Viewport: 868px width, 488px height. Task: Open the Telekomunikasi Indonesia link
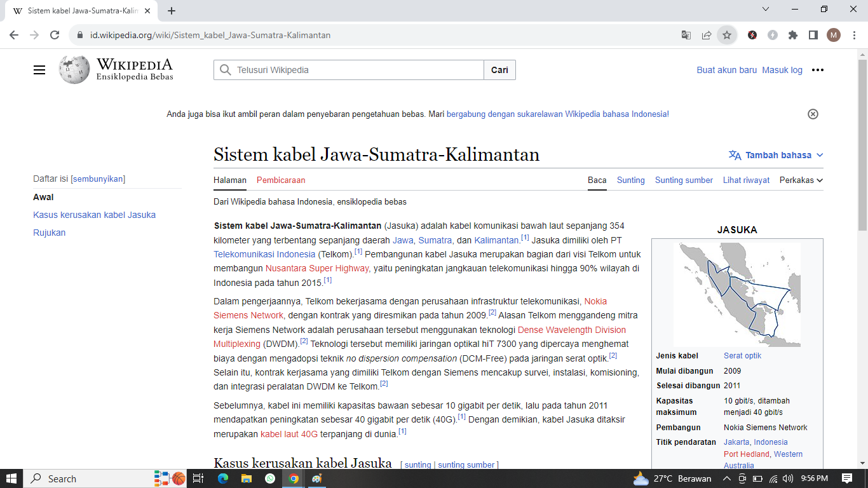click(264, 254)
